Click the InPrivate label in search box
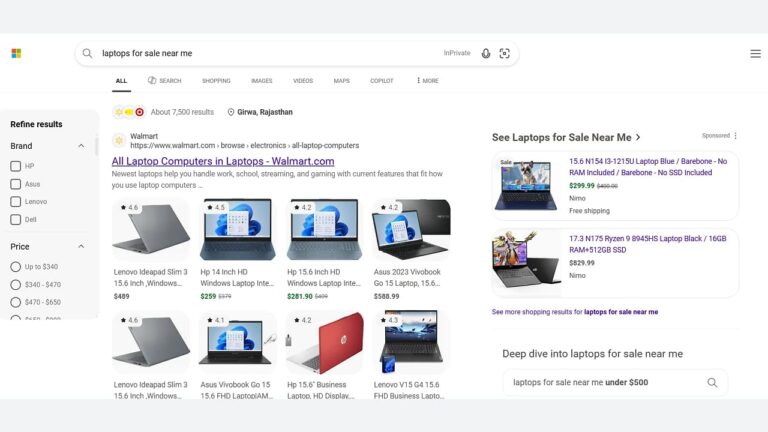Image resolution: width=768 pixels, height=432 pixels. pyautogui.click(x=456, y=53)
